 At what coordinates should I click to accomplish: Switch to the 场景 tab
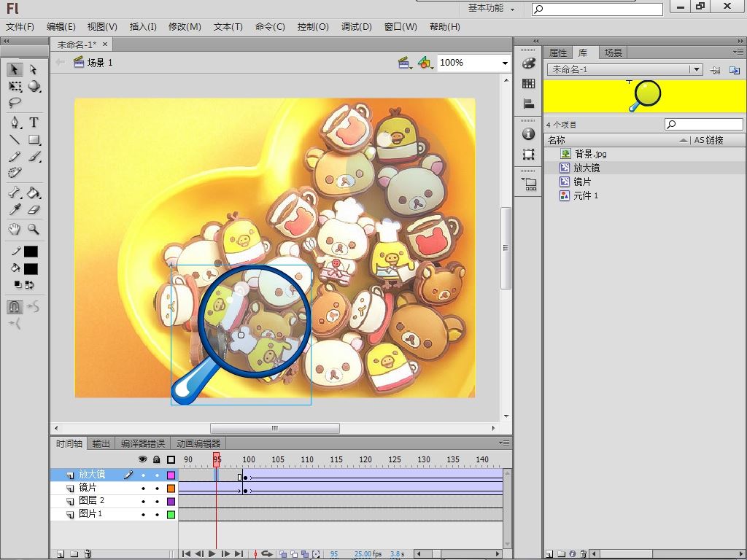coord(613,52)
